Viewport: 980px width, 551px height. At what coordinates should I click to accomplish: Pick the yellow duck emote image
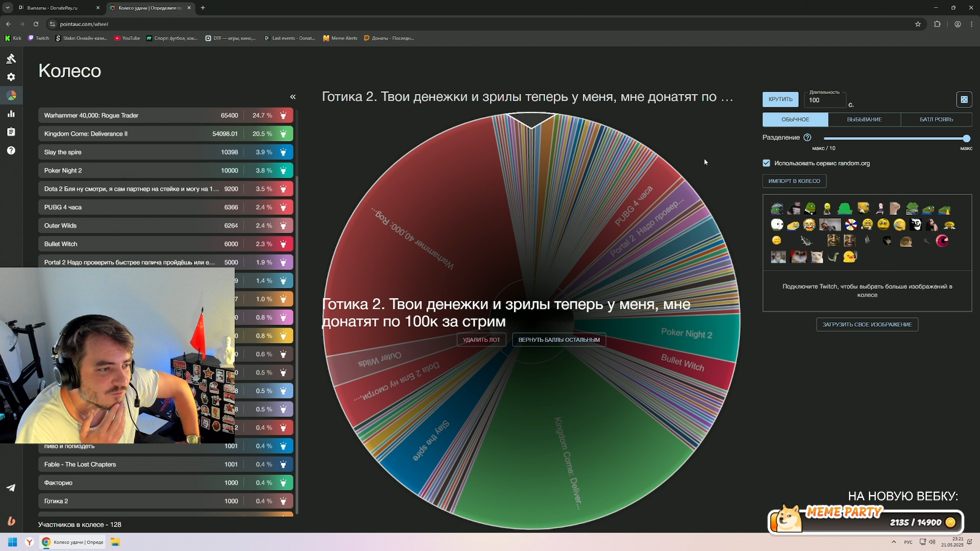[849, 257]
